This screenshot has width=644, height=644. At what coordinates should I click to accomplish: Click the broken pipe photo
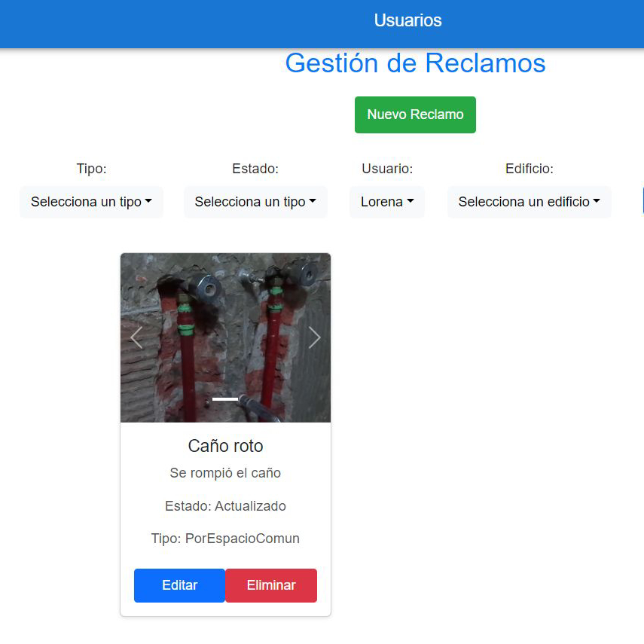tap(225, 316)
